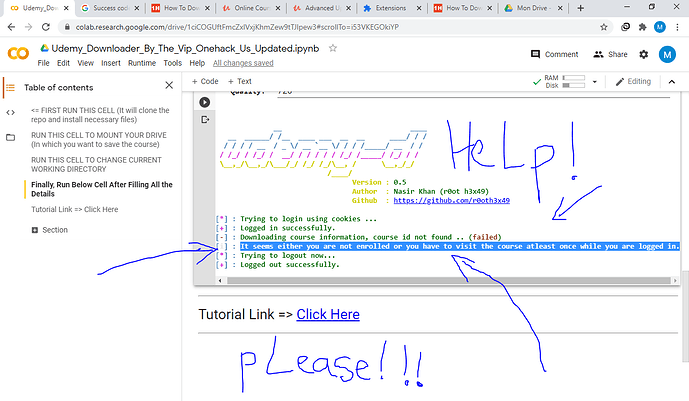The image size is (689, 401).
Task: Run the cell with the play button
Action: coord(206,101)
